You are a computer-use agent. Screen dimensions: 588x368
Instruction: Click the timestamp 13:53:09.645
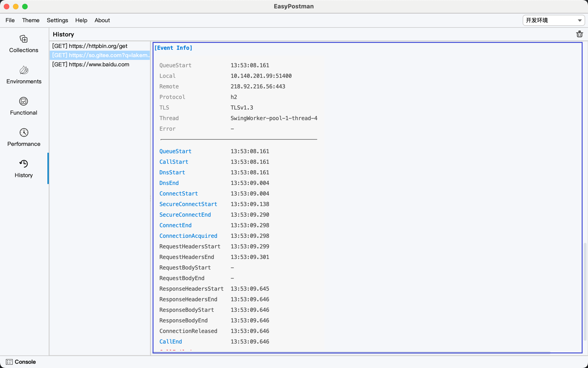pos(250,289)
